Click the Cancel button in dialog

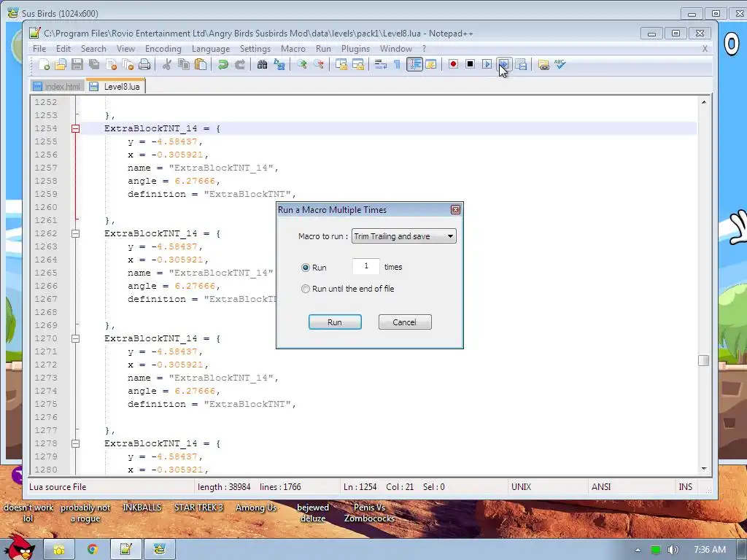[x=404, y=322]
